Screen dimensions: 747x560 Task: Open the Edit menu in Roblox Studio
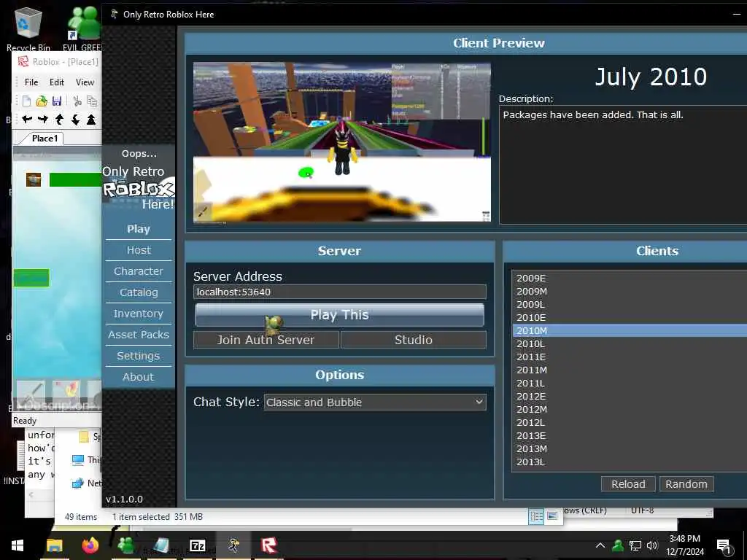57,82
